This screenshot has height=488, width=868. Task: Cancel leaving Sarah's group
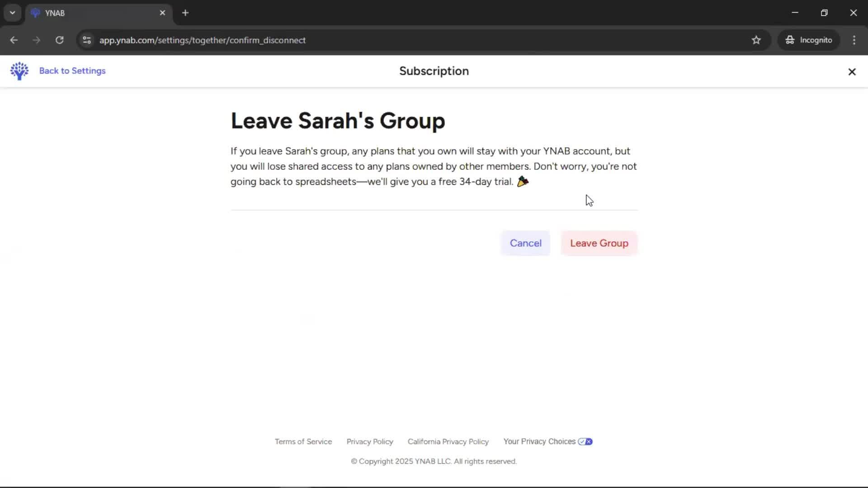click(525, 243)
